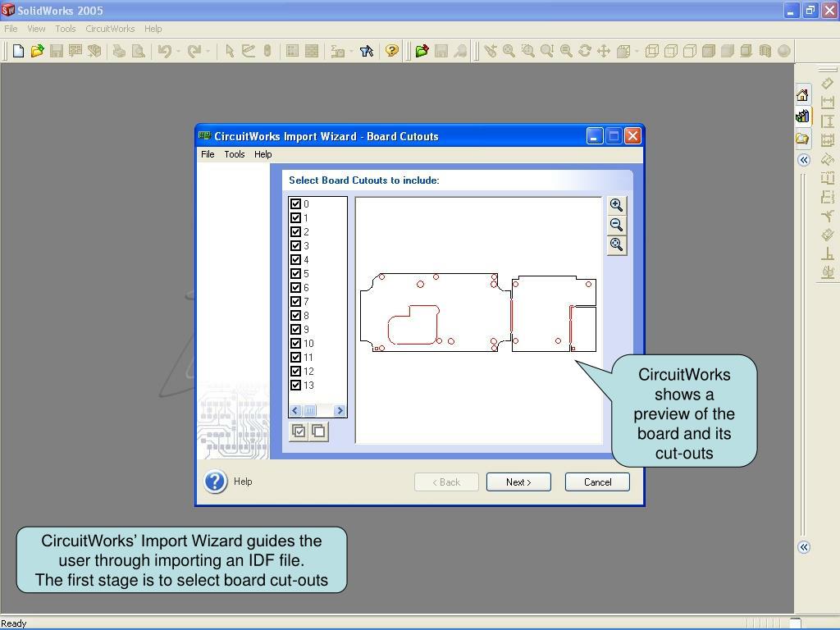Uncheck board cutout 7
The width and height of the screenshot is (840, 630).
pos(295,301)
